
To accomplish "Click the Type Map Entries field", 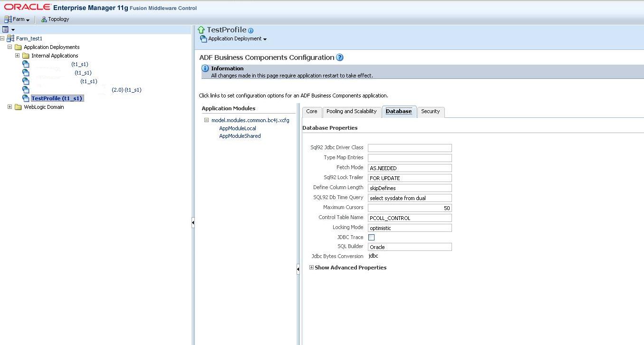I will coord(410,158).
